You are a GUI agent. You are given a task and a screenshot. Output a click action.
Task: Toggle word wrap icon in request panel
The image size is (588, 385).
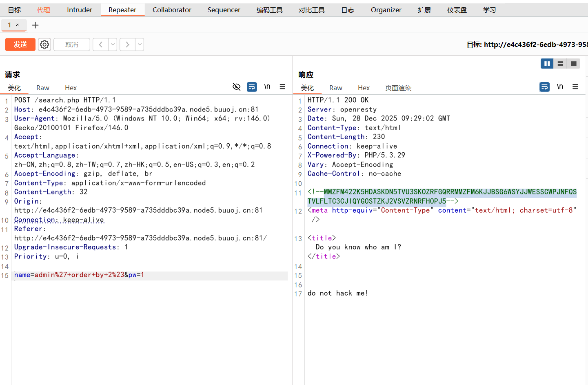pos(252,87)
